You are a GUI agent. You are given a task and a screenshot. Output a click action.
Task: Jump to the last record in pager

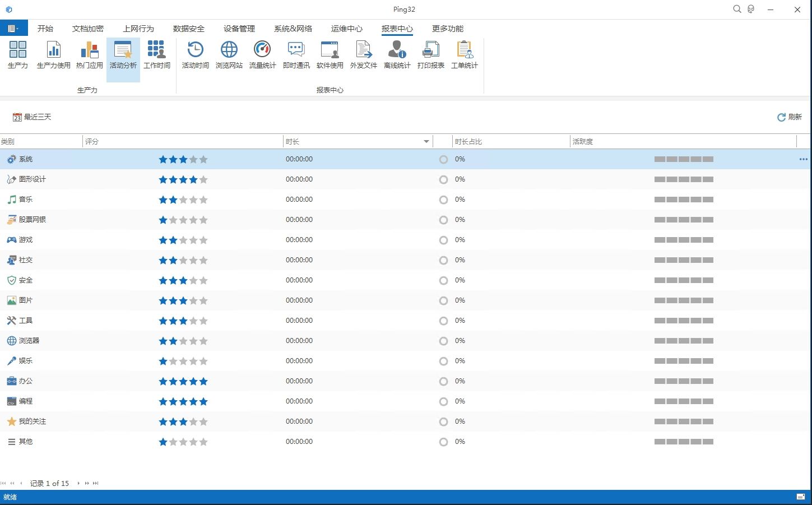96,483
